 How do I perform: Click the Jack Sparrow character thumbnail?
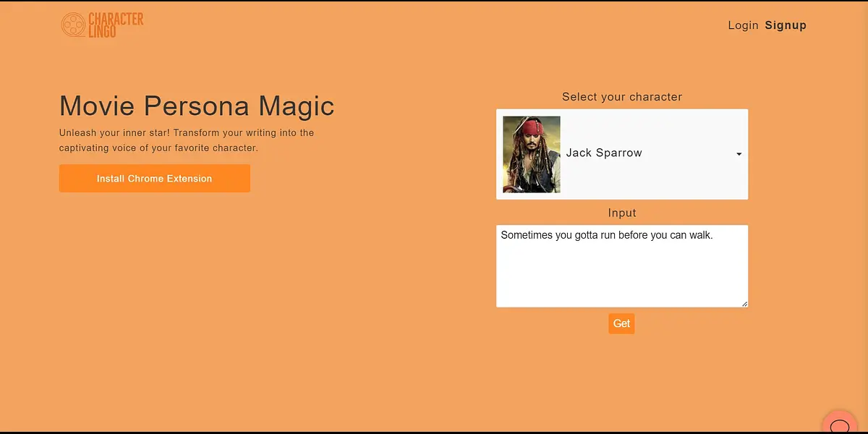click(x=532, y=154)
